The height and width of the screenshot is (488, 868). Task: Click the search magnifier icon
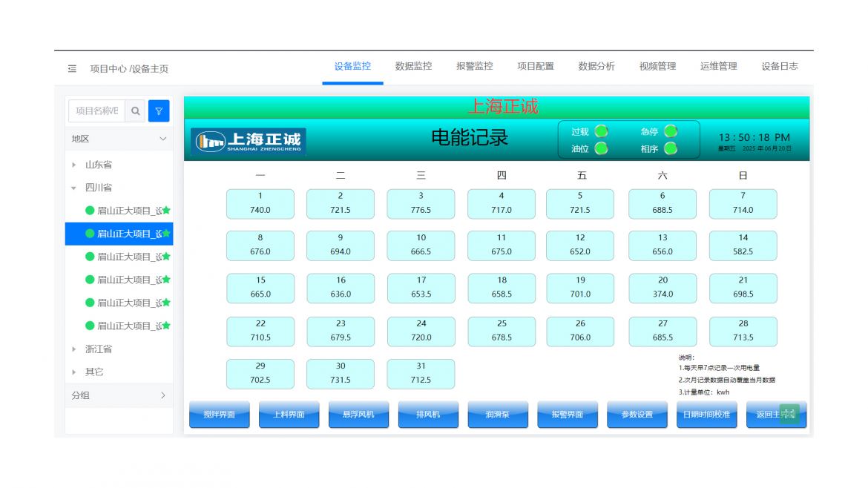[136, 111]
